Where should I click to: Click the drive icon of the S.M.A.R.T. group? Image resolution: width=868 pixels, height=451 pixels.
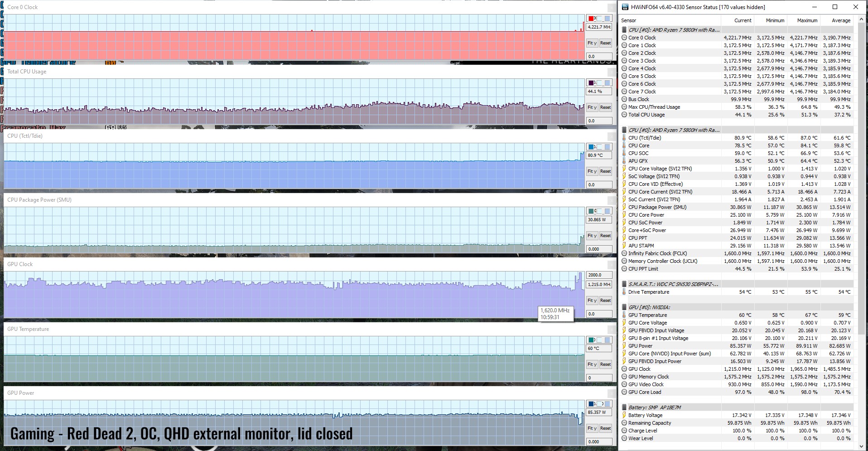pos(624,284)
